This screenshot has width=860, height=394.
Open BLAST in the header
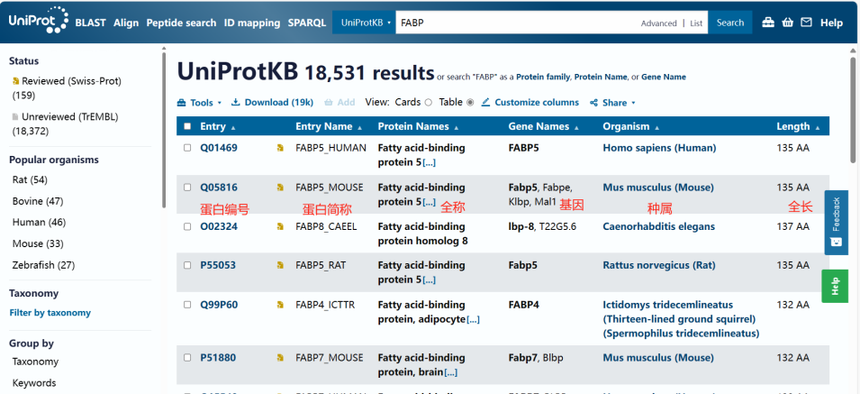90,23
